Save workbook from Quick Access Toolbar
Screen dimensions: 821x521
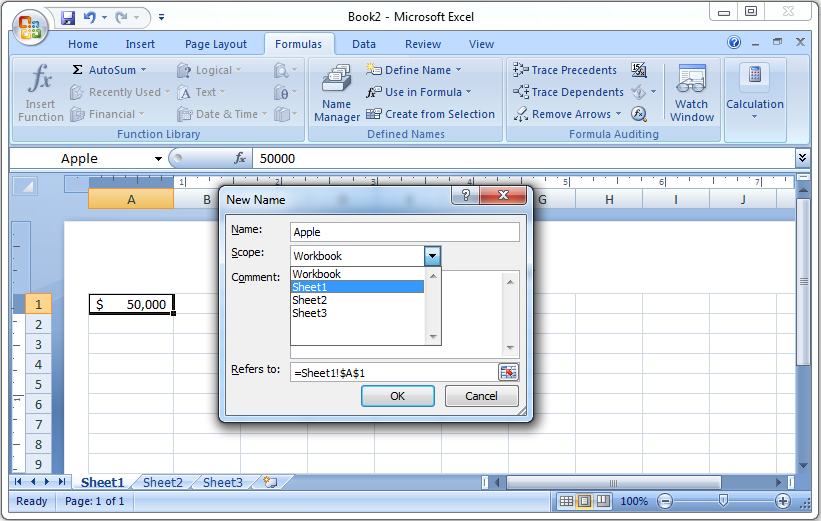(x=68, y=18)
